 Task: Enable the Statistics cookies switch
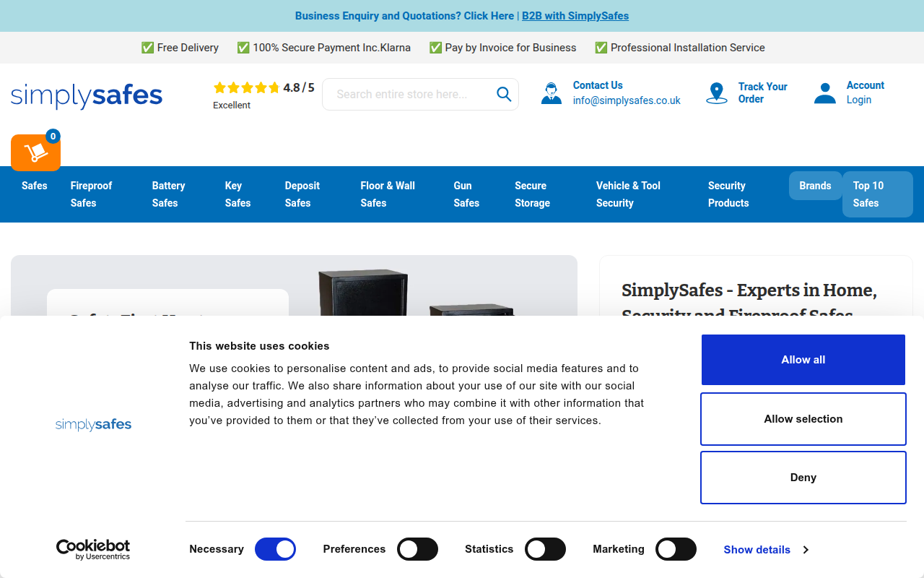(x=545, y=549)
